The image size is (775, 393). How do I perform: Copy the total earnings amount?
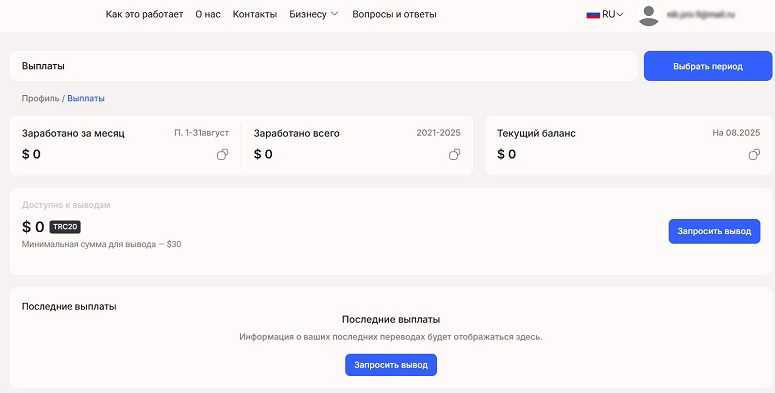tap(454, 155)
